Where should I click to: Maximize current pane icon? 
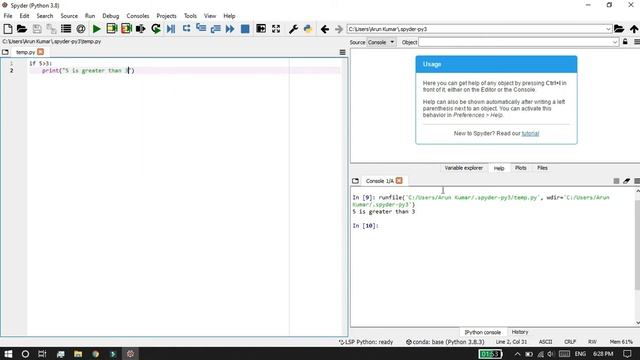point(261,29)
